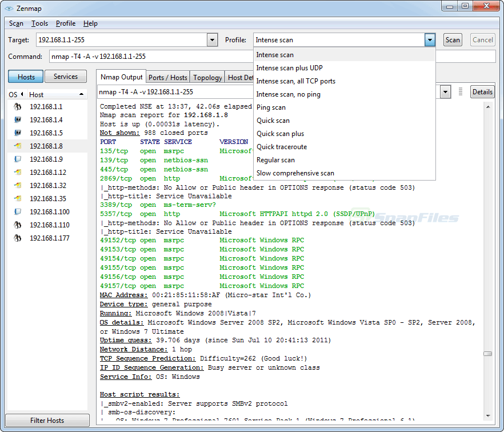Open the Scan menu
Viewport: 504px width, 432px height.
16,23
